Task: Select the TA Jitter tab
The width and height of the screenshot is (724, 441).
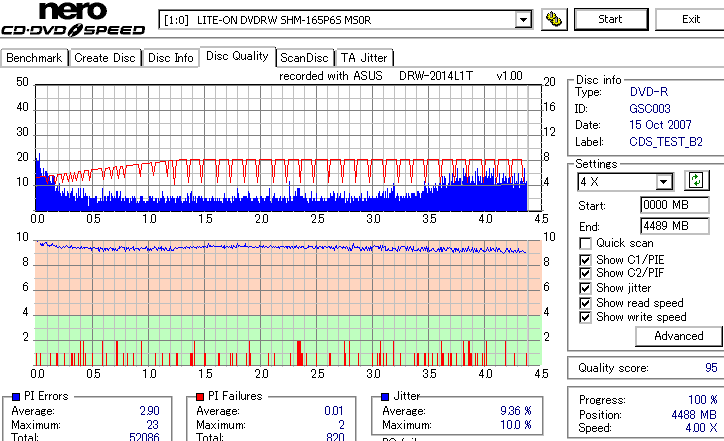Action: point(364,58)
